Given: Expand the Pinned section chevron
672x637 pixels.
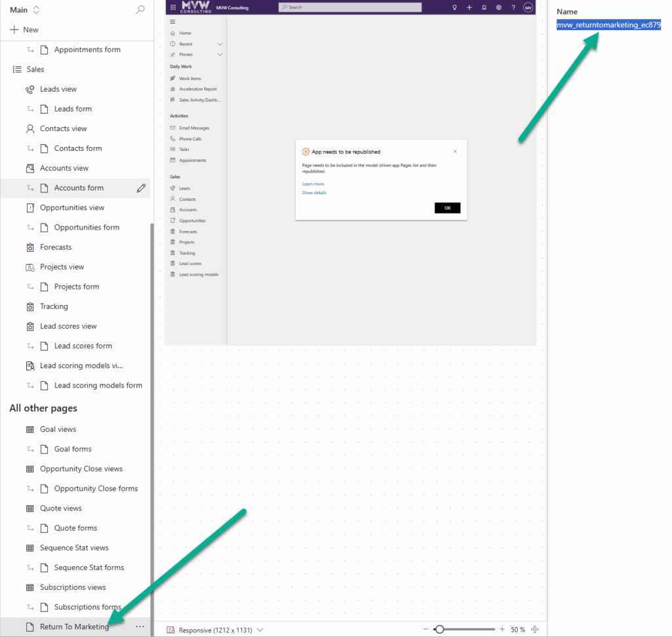Looking at the screenshot, I should tap(220, 54).
